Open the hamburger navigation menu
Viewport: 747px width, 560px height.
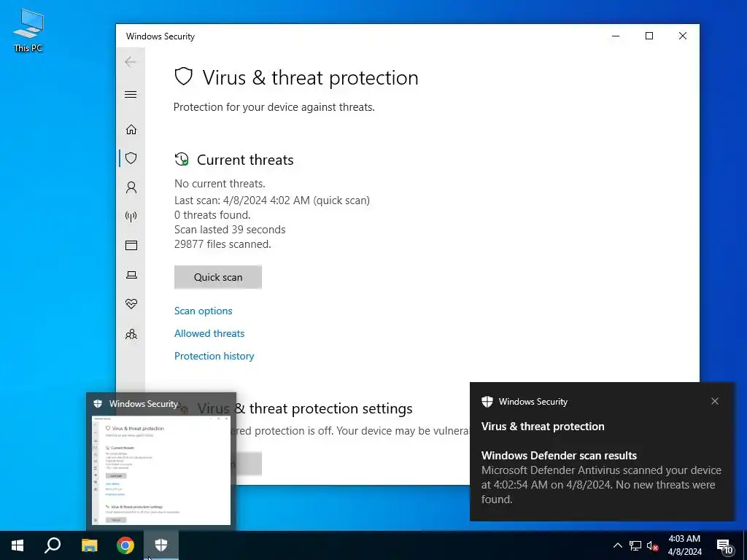[131, 94]
